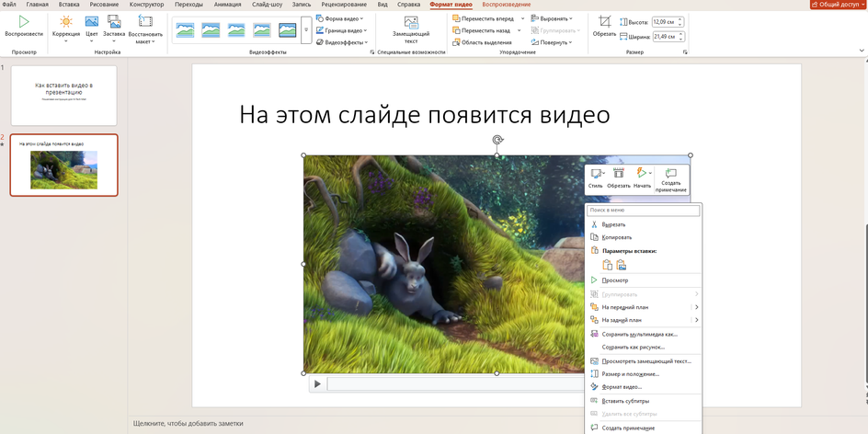The image size is (868, 434).
Task: Apply the first video style thumbnail
Action: [186, 30]
